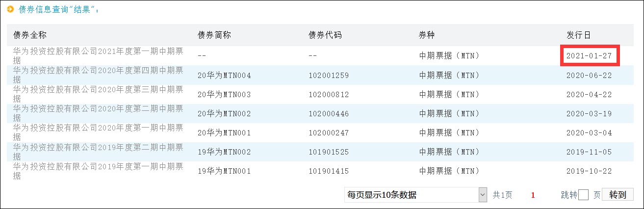Open 华为投资控股有限公司2021年度第一期中期票据 bond link
This screenshot has height=209, width=644.
(99, 55)
